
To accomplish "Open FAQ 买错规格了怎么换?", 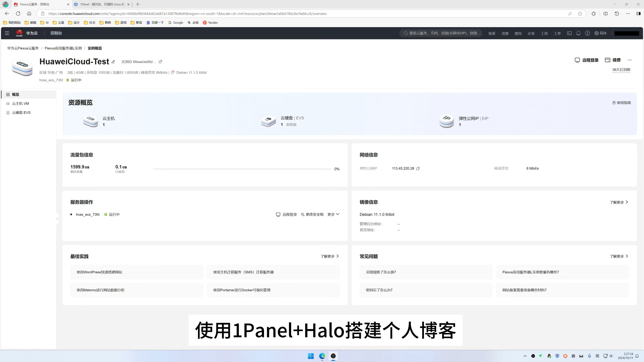I will click(426, 272).
